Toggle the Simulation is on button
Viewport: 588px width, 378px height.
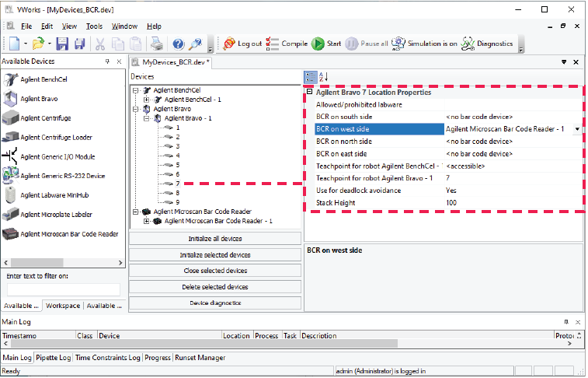[x=424, y=44]
